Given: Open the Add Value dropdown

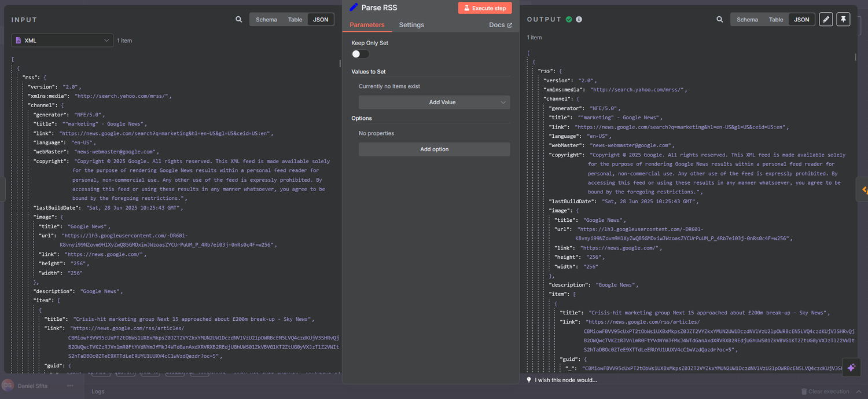Looking at the screenshot, I should click(434, 101).
